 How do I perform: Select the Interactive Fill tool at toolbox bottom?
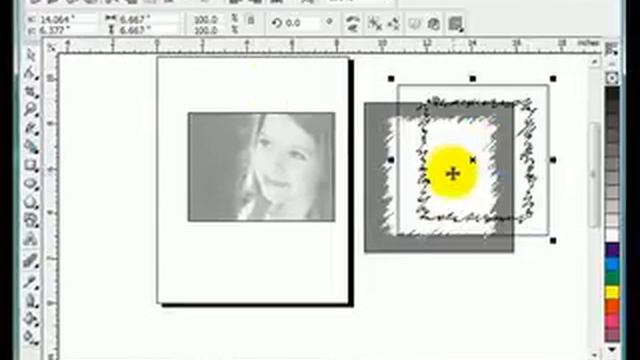[x=31, y=337]
